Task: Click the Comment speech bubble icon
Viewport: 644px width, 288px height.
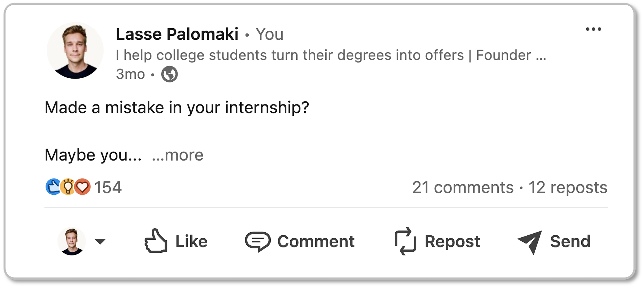Action: tap(257, 241)
